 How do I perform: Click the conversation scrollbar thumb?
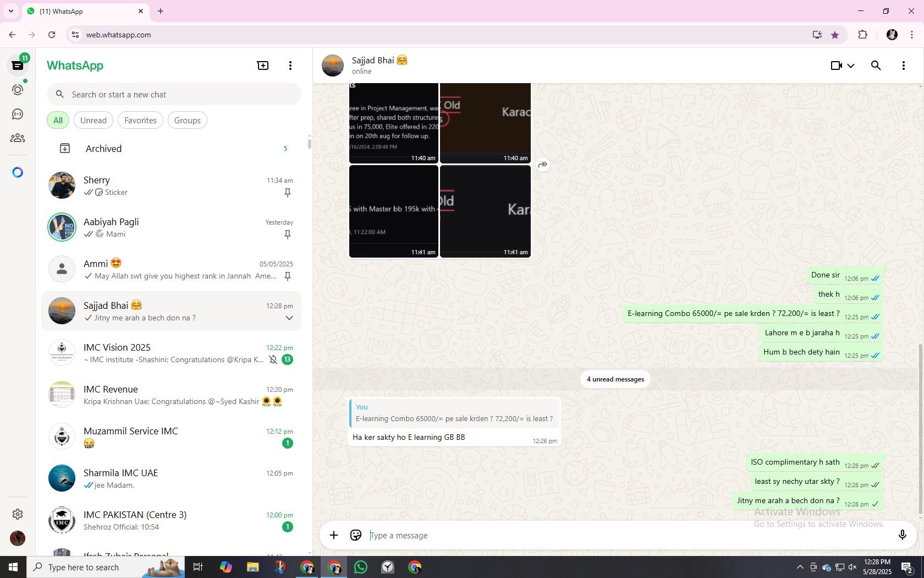921,429
